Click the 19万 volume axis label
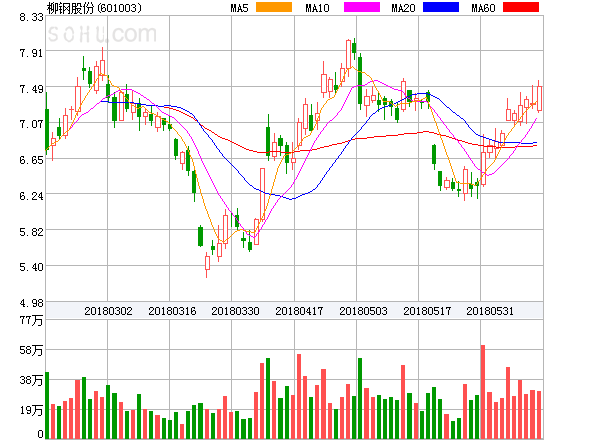The height and width of the screenshot is (440, 600). tap(31, 410)
